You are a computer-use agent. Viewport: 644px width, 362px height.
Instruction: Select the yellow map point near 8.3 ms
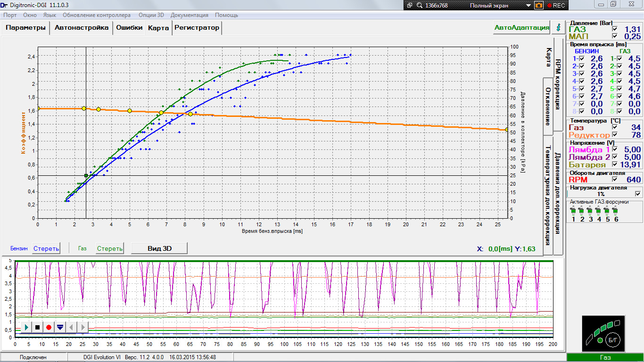point(190,114)
